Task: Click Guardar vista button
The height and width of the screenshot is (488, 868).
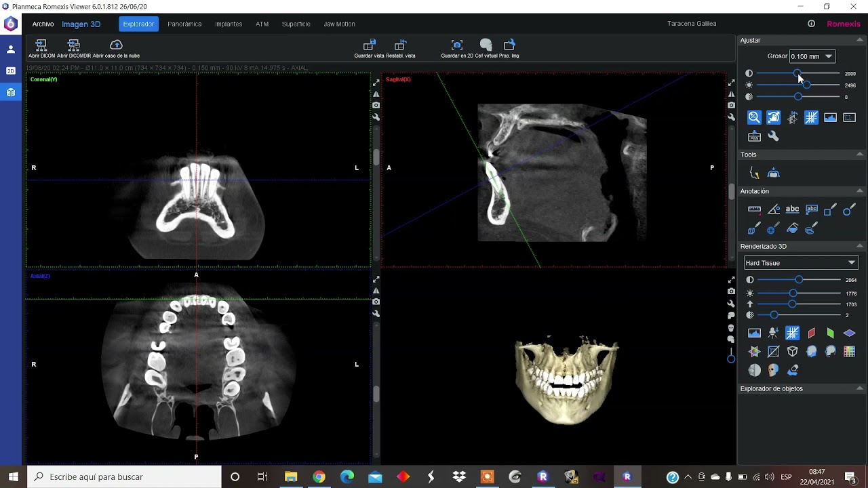Action: pos(369,48)
